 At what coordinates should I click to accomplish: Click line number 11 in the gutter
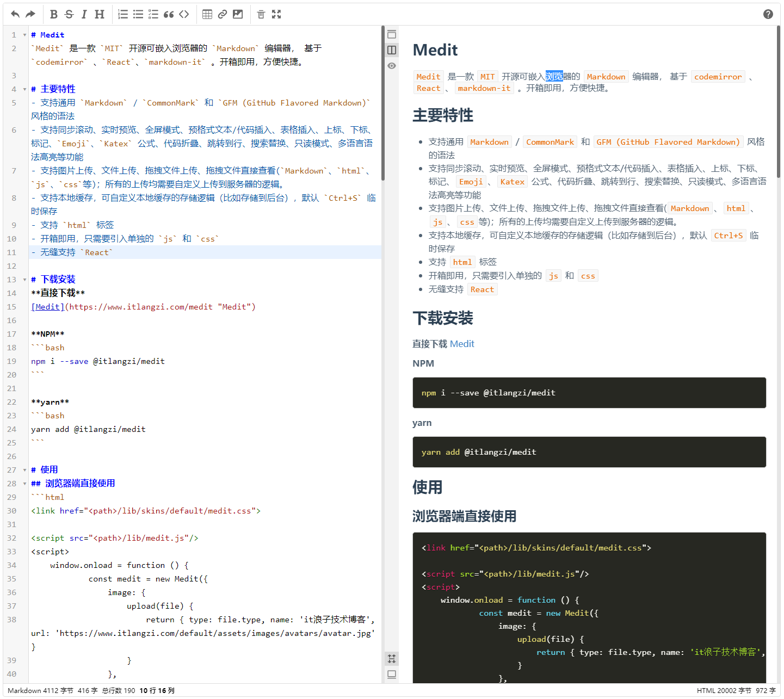coord(12,252)
